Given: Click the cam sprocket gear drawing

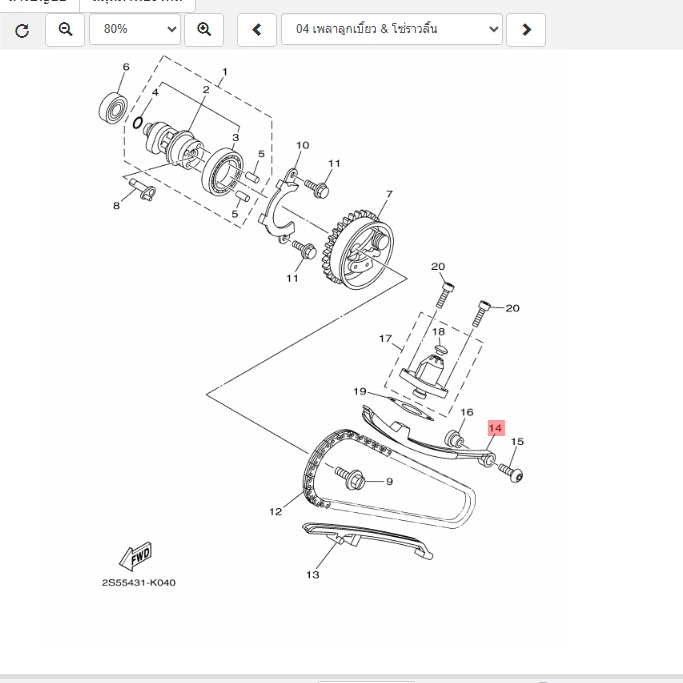Looking at the screenshot, I should point(358,250).
